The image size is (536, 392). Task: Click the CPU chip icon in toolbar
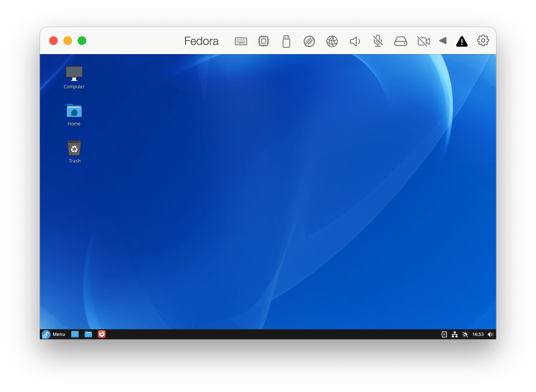tap(263, 41)
